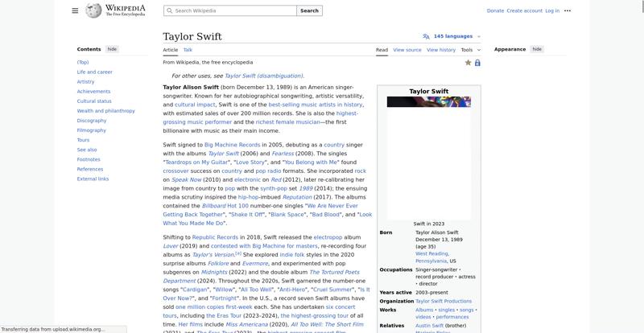This screenshot has height=333, width=644.
Task: Go to Cultural status section
Action: click(94, 101)
